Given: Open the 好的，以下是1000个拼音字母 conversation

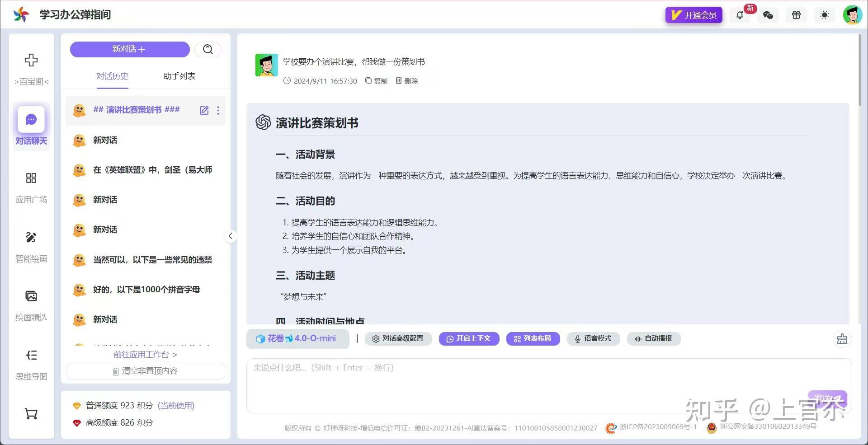Looking at the screenshot, I should point(146,290).
